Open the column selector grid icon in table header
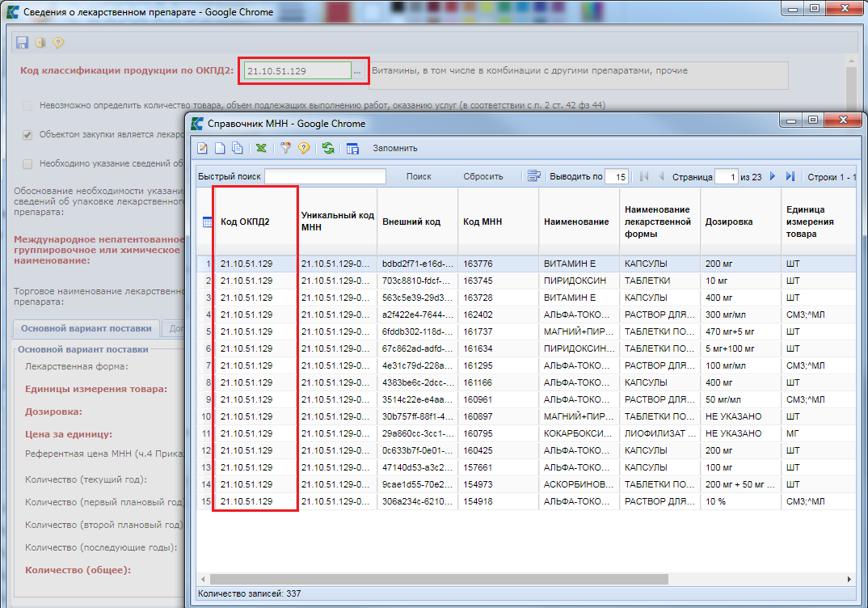This screenshot has height=608, width=868. pos(208,222)
